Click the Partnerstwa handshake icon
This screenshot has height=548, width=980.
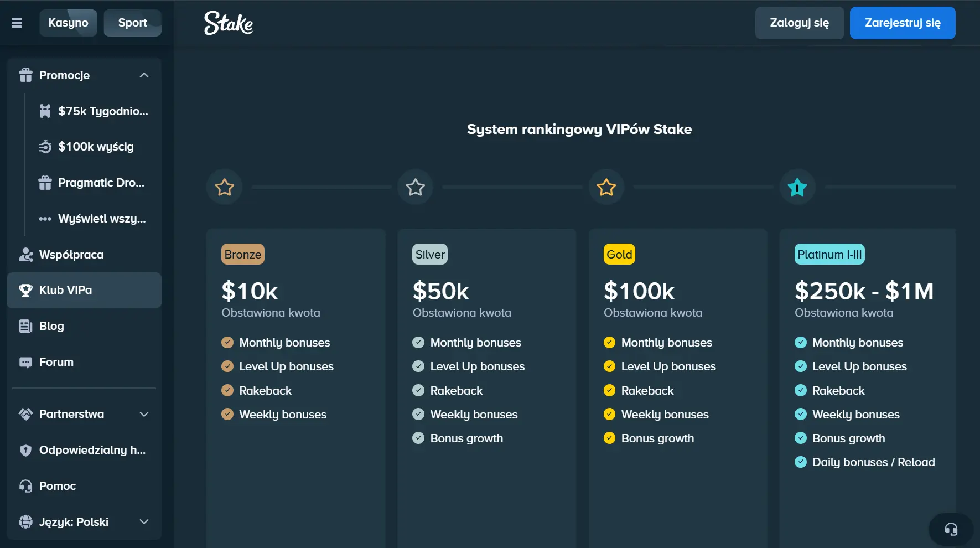click(25, 414)
